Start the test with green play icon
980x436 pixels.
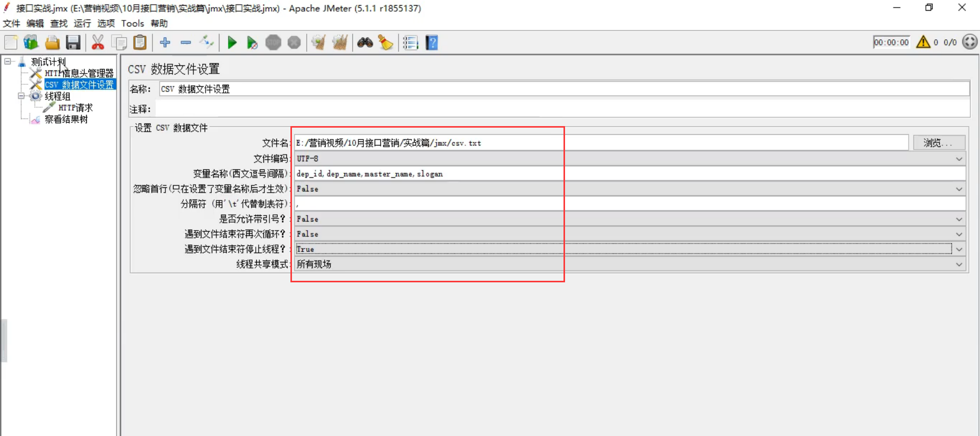(x=232, y=42)
